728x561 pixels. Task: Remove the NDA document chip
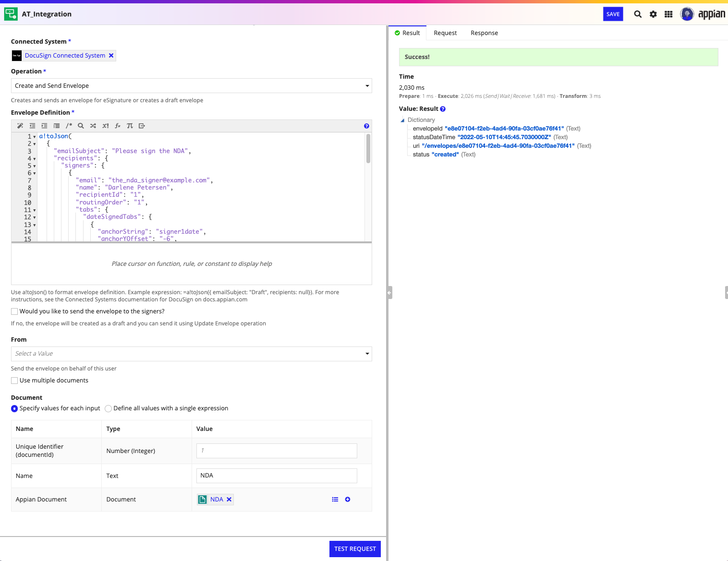click(x=229, y=500)
